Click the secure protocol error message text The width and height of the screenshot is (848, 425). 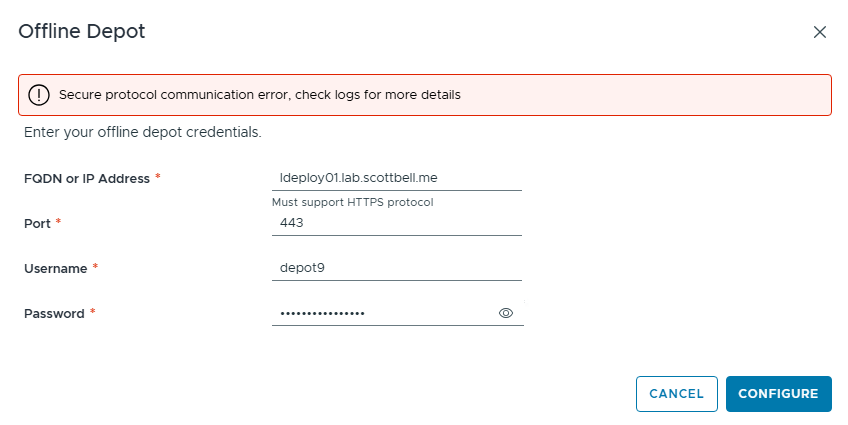259,95
